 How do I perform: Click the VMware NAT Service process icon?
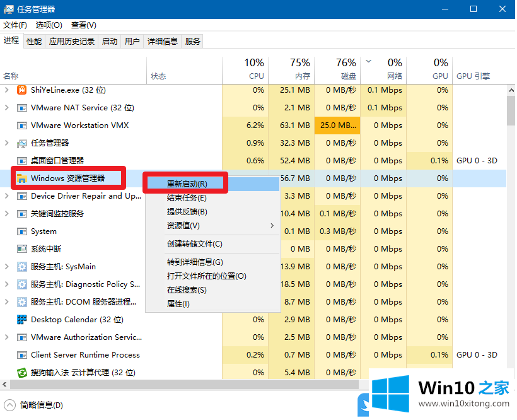[x=22, y=108]
